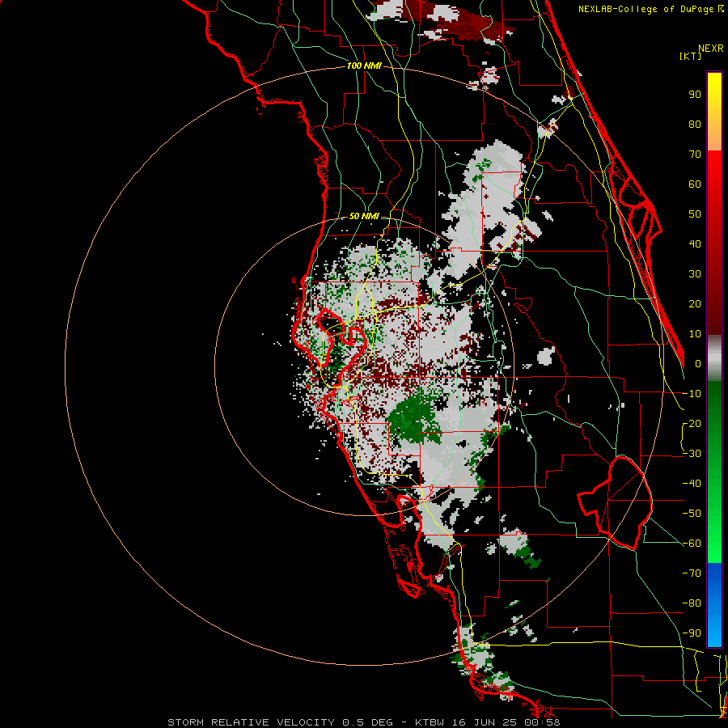
Task: Click the 40 value on the velocity scale
Action: pos(695,244)
